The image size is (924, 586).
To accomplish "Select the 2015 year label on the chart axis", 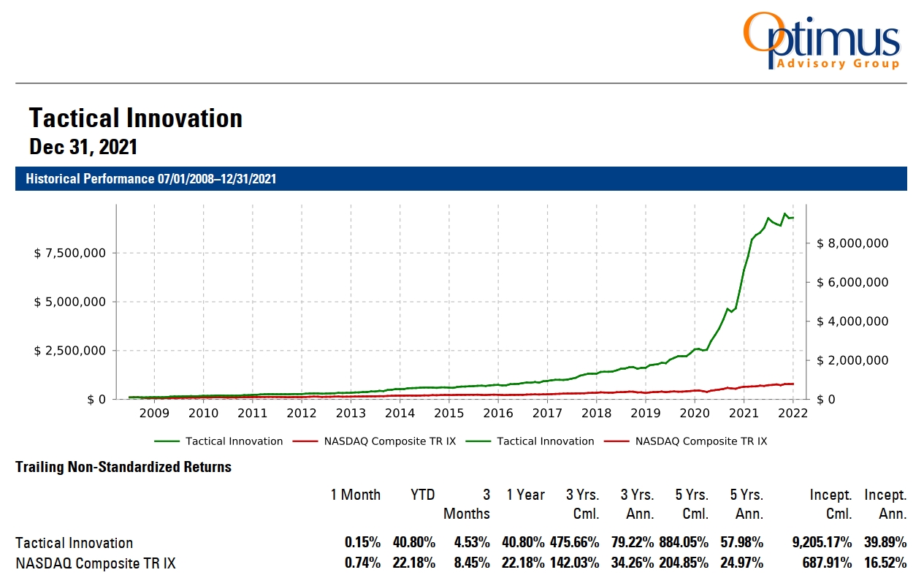I will point(448,414).
